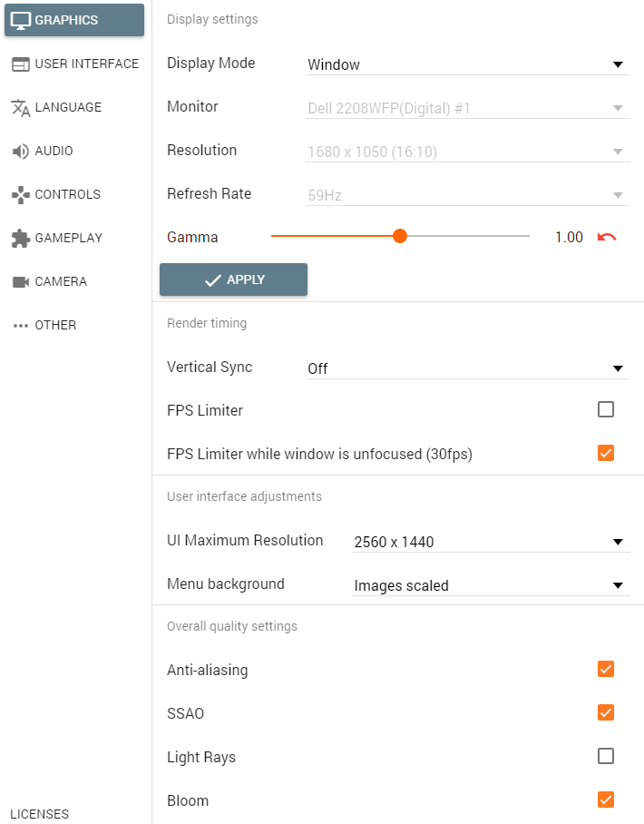Expand the Menu background dropdown
Screen dimensions: 644x824
[x=490, y=585]
